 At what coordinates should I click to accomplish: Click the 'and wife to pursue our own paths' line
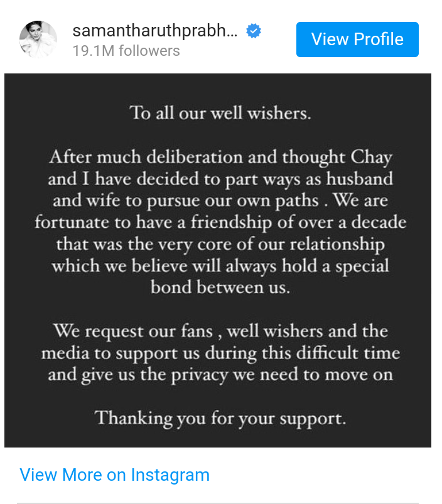click(x=220, y=201)
